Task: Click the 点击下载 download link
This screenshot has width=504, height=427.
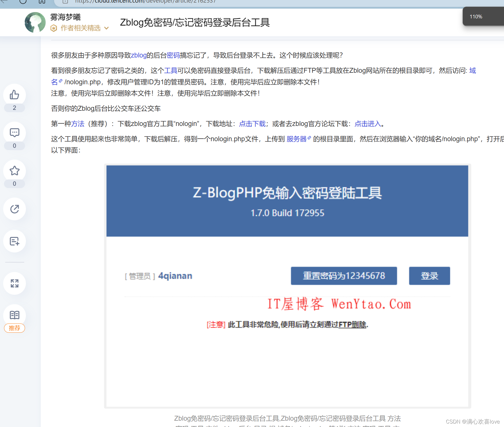Action: tap(252, 124)
